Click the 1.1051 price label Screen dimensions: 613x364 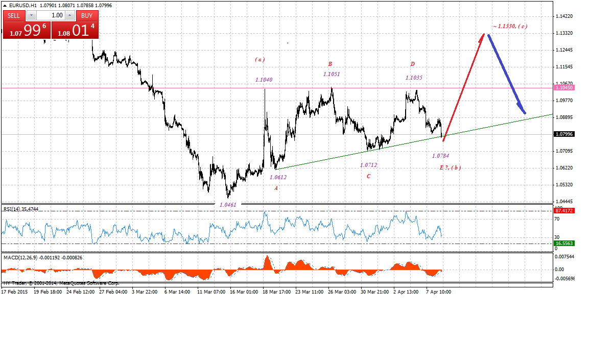click(x=332, y=74)
